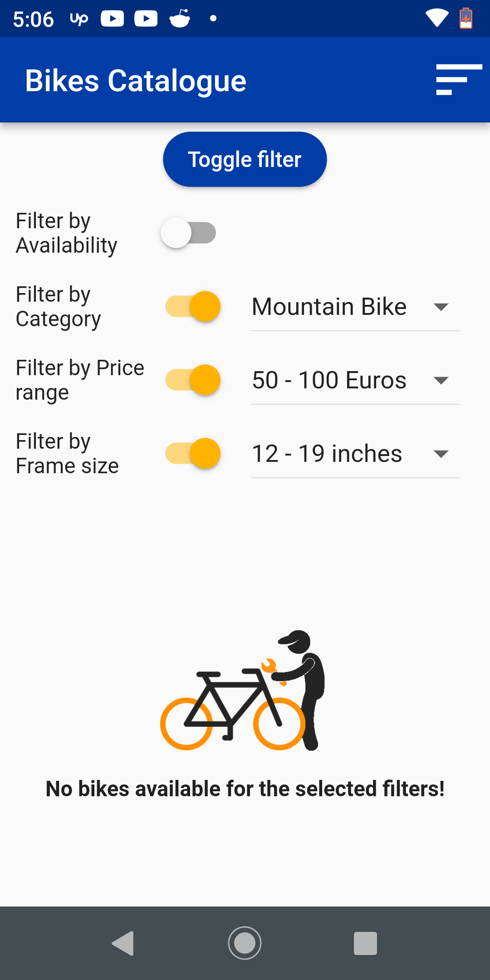
Task: Tap the Reddit notification icon
Action: pyautogui.click(x=180, y=19)
